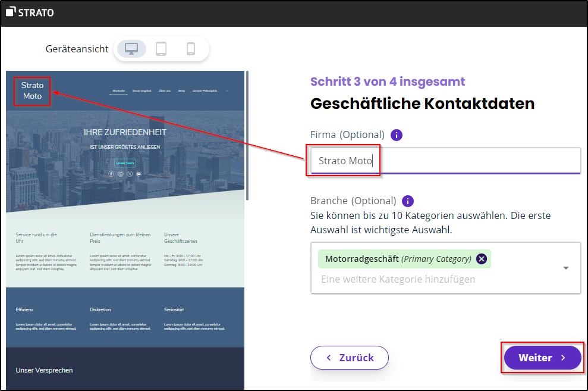Click the X social icon in the preview
Viewport: 588px width, 391px height.
point(130,174)
